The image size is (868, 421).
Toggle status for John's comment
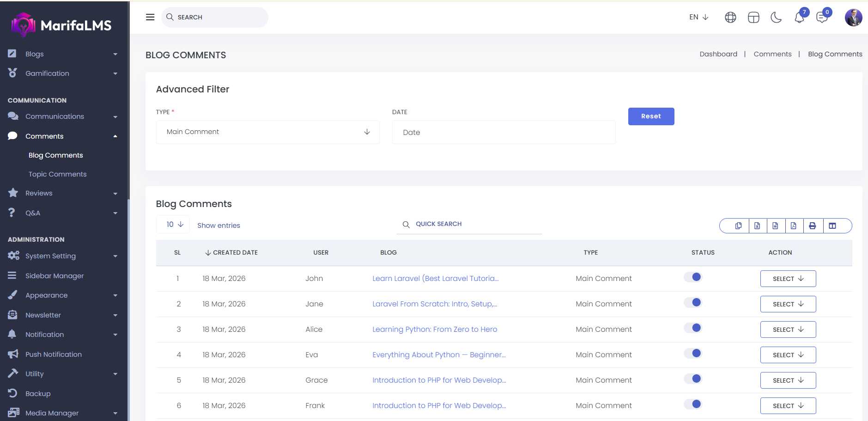tap(693, 277)
